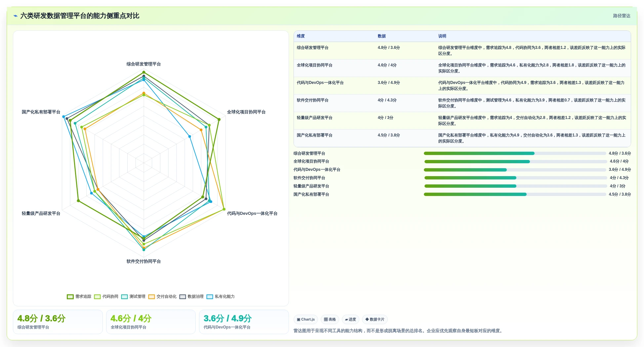
Task: Click the 进度 tag
Action: (x=350, y=319)
